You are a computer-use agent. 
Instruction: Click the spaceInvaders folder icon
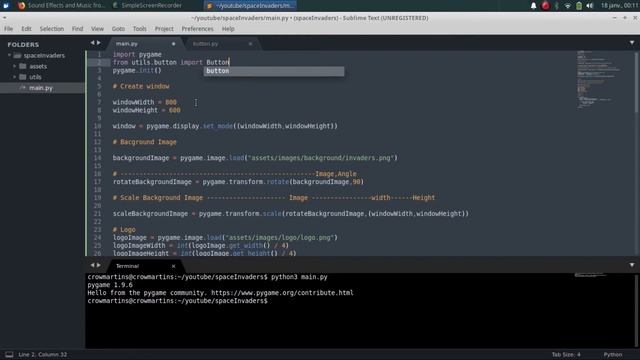[17, 55]
